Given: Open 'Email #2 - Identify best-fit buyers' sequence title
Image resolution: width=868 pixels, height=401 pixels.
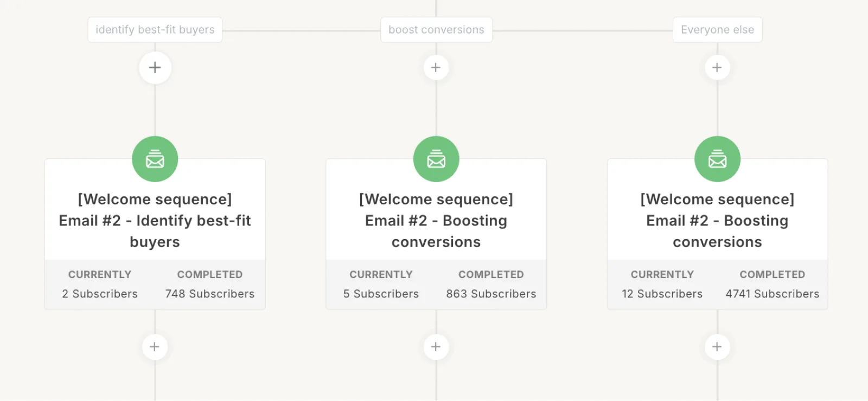Looking at the screenshot, I should click(x=155, y=221).
